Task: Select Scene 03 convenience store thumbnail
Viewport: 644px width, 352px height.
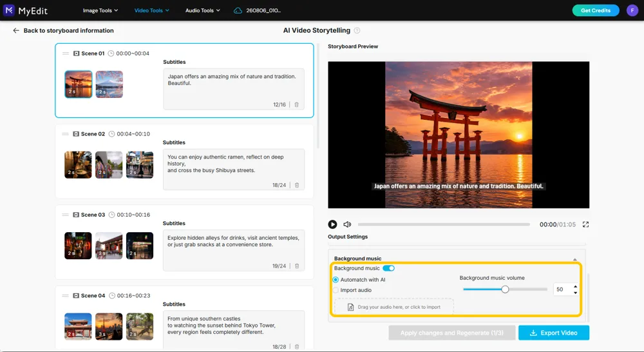Action: coord(140,246)
